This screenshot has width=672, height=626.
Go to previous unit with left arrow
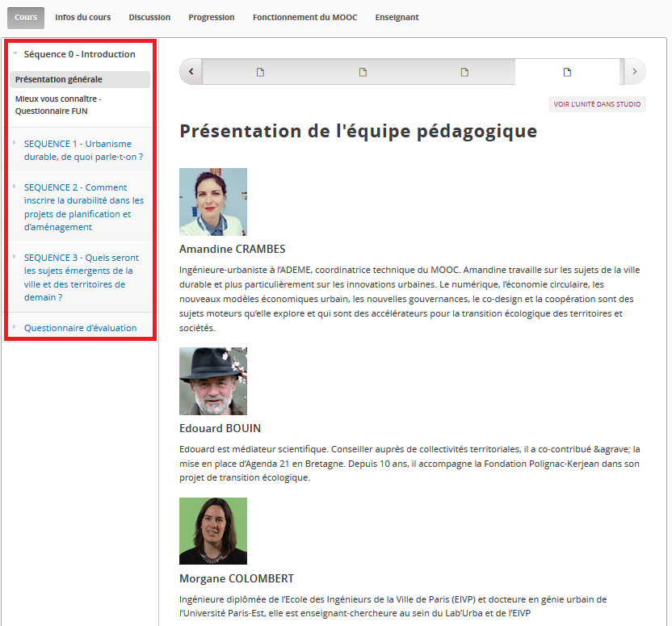(x=191, y=72)
